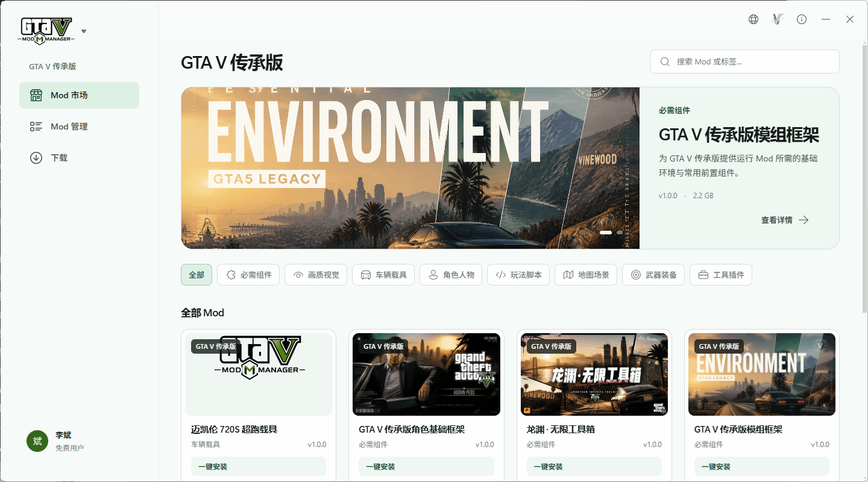
Task: Click 一键安装 for GTA V 传承版模组框架 card
Action: 762,466
